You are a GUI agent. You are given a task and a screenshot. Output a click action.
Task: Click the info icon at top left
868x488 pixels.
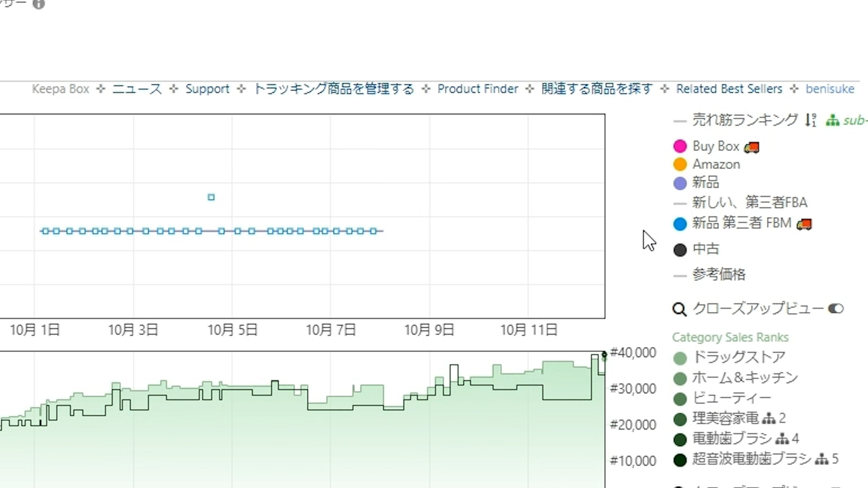click(x=39, y=4)
